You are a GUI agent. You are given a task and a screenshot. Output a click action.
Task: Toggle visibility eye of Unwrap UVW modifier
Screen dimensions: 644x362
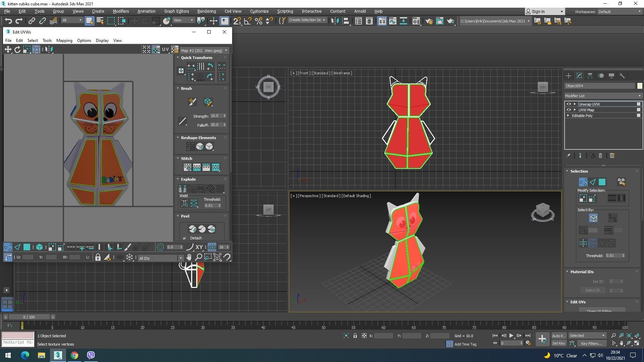[569, 104]
